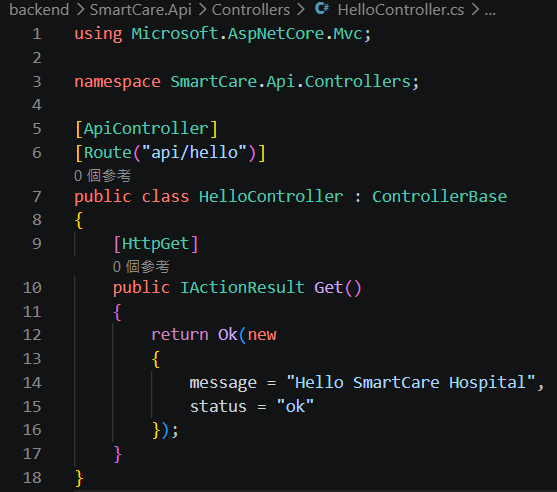This screenshot has width=557, height=492.
Task: Click the Ok method call
Action: tap(228, 335)
